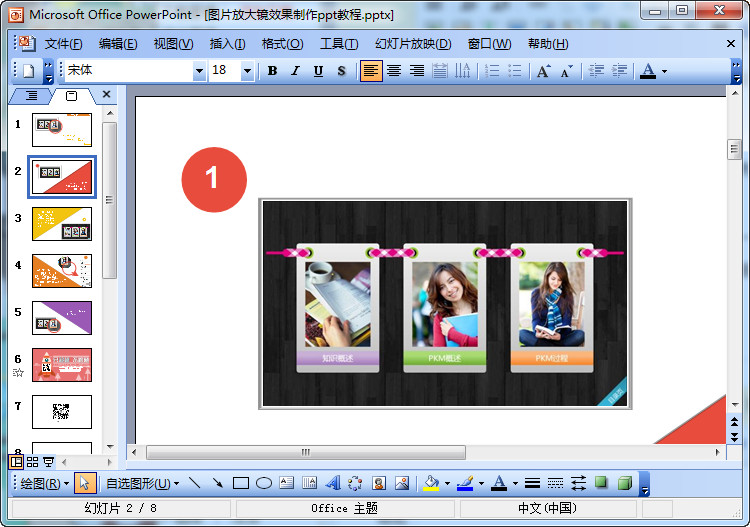This screenshot has width=750, height=527.
Task: Decrease font size with small A icon
Action: point(567,71)
